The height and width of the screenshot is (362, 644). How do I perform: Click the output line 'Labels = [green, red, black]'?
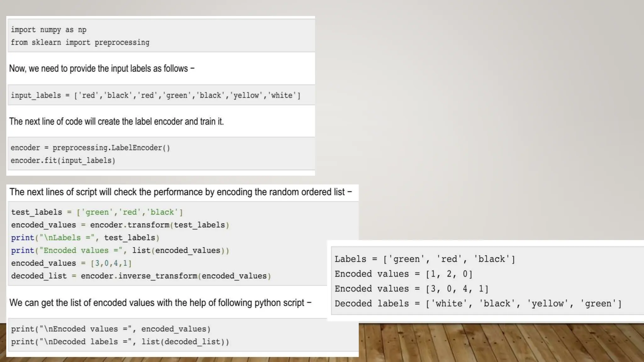[425, 259]
